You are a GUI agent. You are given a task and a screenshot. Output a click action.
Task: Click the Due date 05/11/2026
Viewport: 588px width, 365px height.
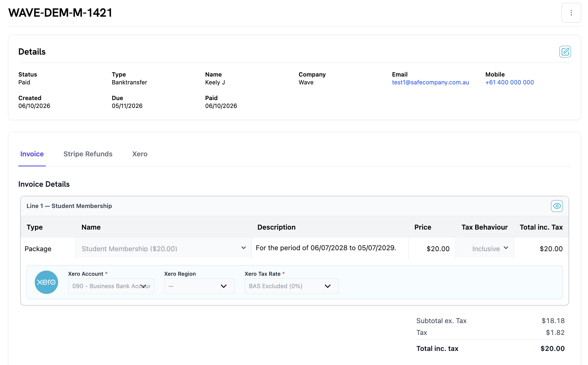coord(127,106)
